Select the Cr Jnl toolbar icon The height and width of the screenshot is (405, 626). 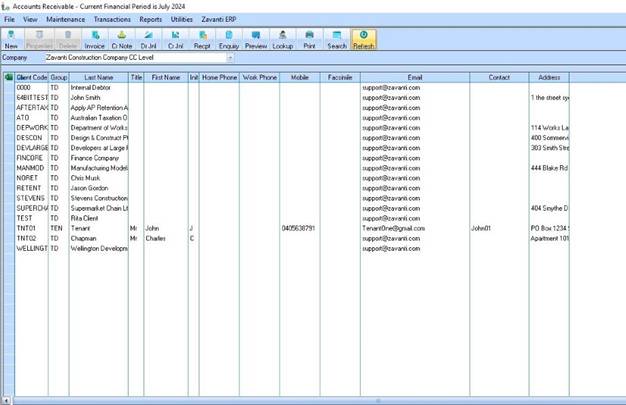point(175,39)
